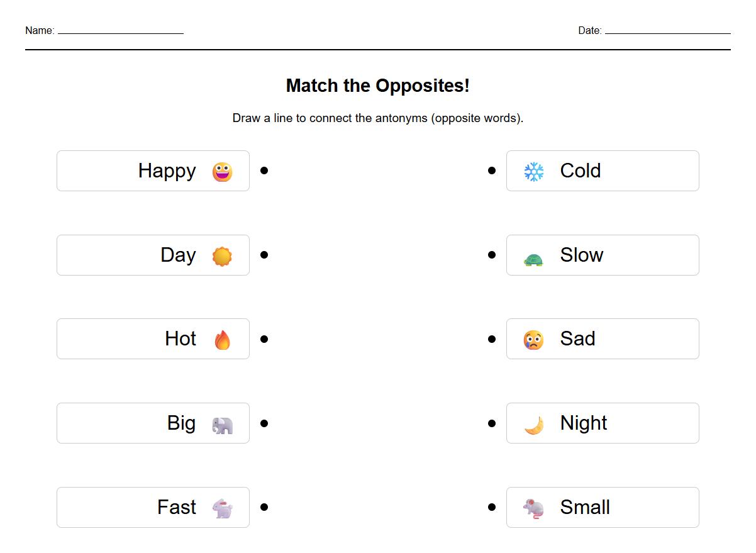
Task: Click the connector dot beside Small
Action: [x=492, y=507]
